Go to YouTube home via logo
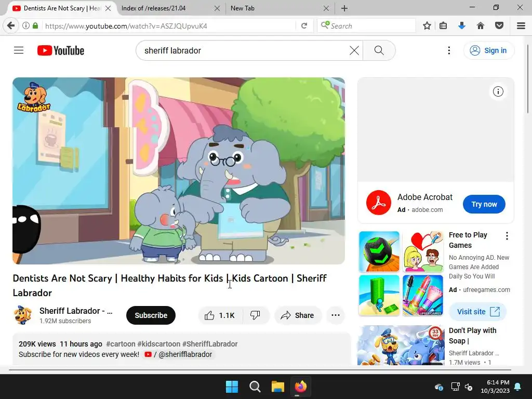 [x=61, y=50]
